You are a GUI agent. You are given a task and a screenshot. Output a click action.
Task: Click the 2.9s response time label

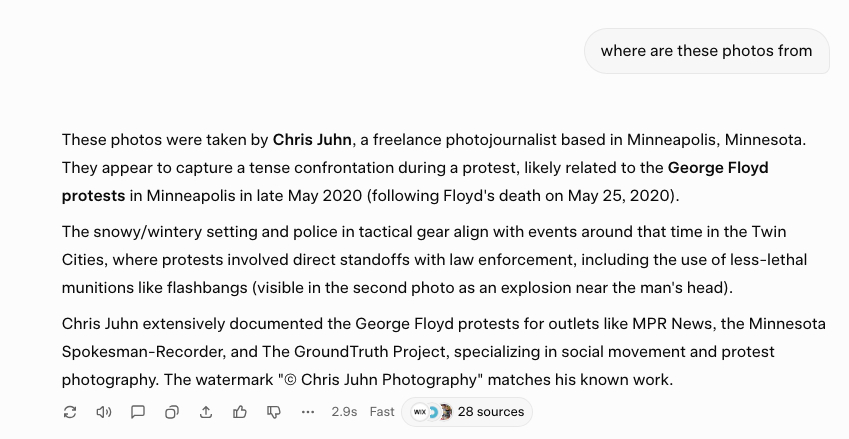pyautogui.click(x=344, y=412)
